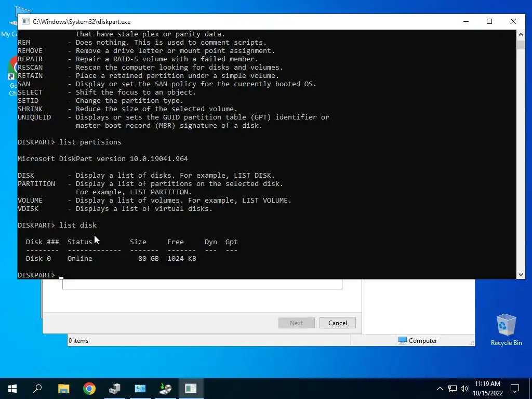Click white list box in background dialog

point(202,284)
